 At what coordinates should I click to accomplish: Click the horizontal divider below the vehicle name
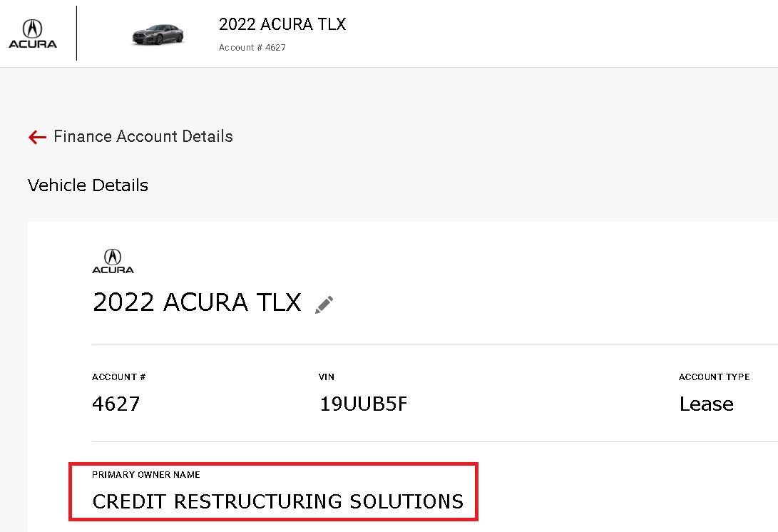pos(428,344)
